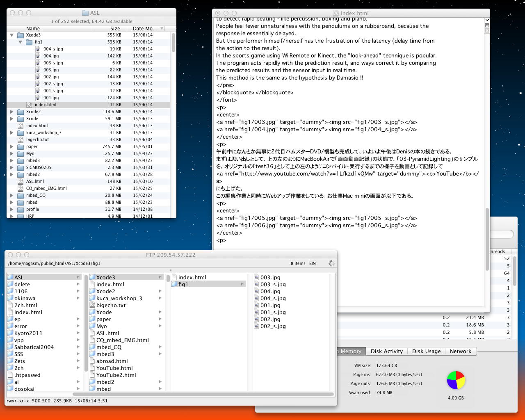Collapse the fig1 subfolder in Finder list
Screen dimensions: 525x420
[20, 42]
